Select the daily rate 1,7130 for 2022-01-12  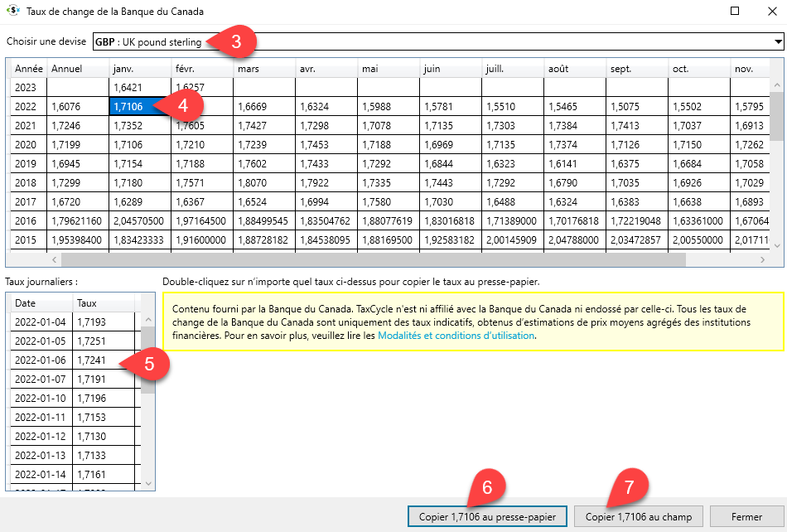pos(104,437)
